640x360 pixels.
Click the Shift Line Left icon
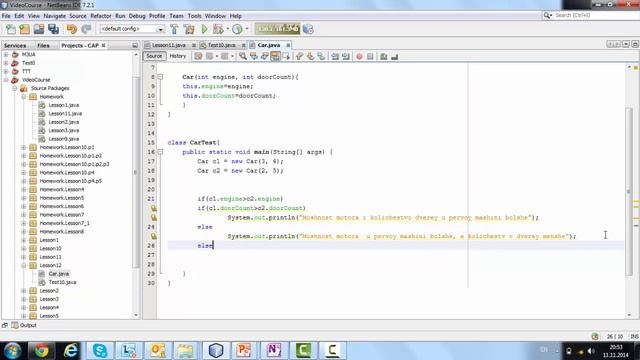click(335, 56)
